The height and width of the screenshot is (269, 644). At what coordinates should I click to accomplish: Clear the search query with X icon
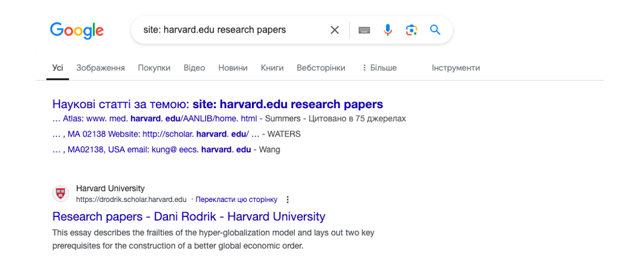pos(335,30)
